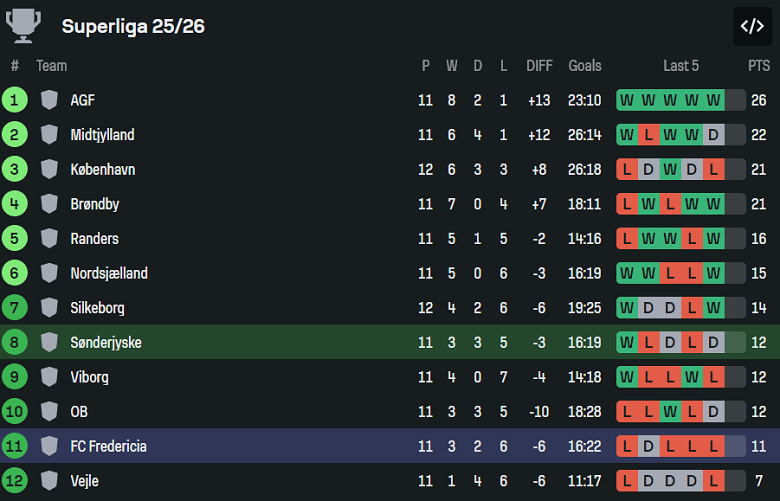Open the Sønderjyske team link
The height and width of the screenshot is (501, 780).
(105, 342)
